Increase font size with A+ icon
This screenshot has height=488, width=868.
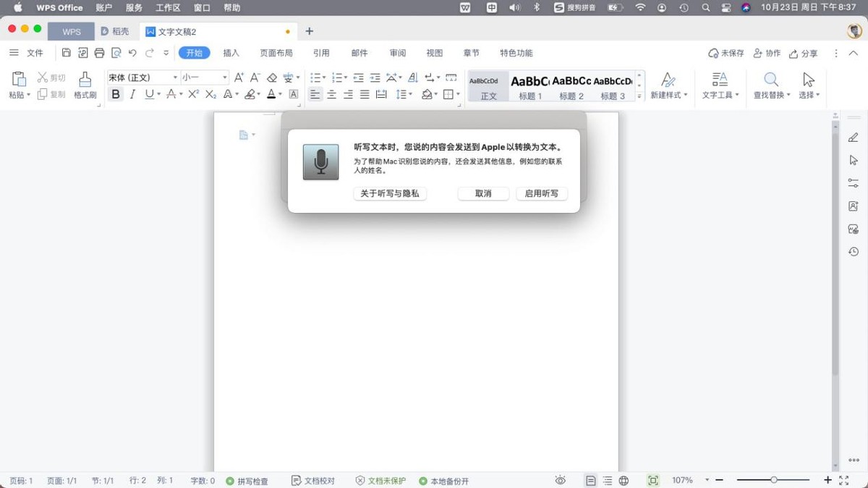[239, 77]
